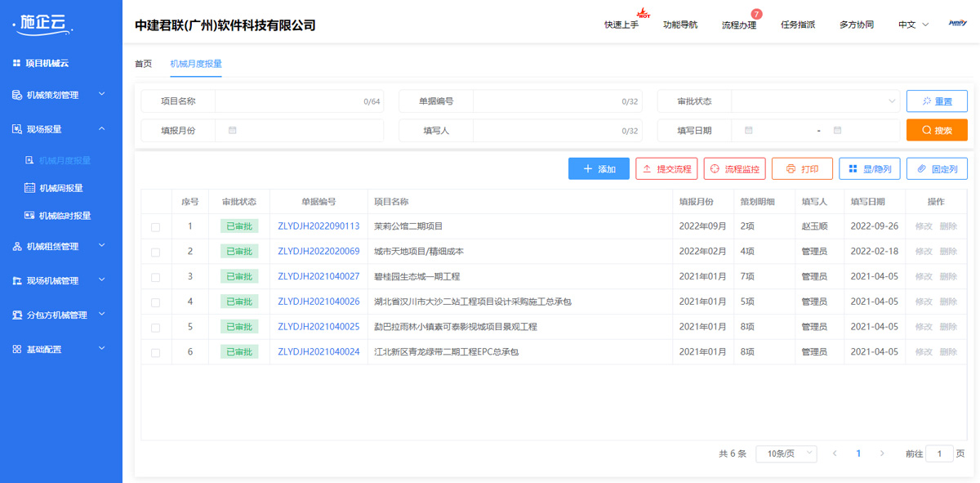Image resolution: width=980 pixels, height=483 pixels.
Task: Click the 项目机械云 grid icon
Action: click(16, 63)
